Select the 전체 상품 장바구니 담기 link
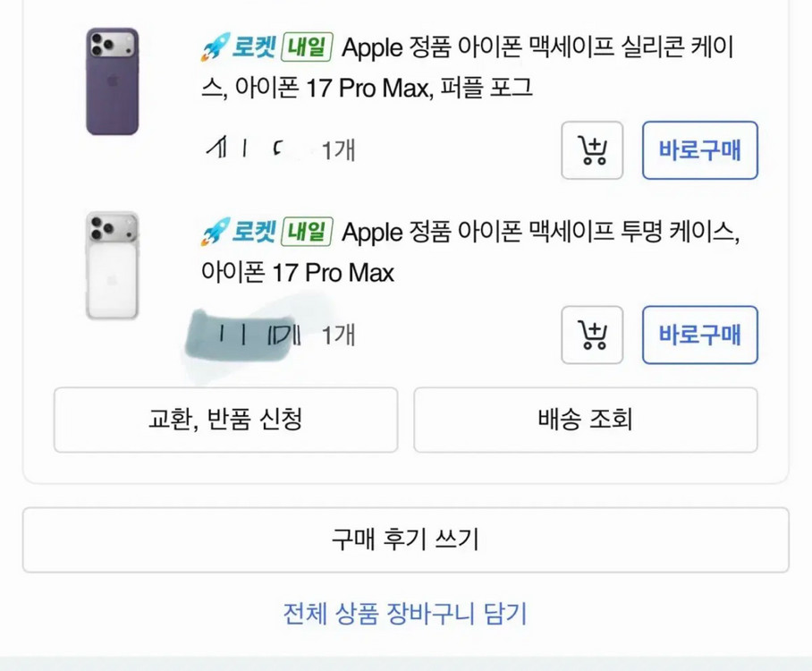The width and height of the screenshot is (812, 671). coord(405,613)
